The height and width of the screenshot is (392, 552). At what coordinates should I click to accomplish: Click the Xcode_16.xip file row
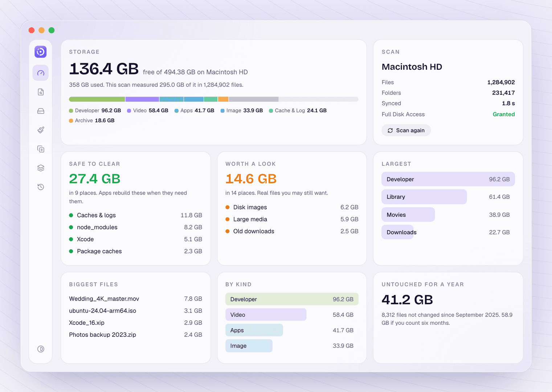tap(136, 323)
